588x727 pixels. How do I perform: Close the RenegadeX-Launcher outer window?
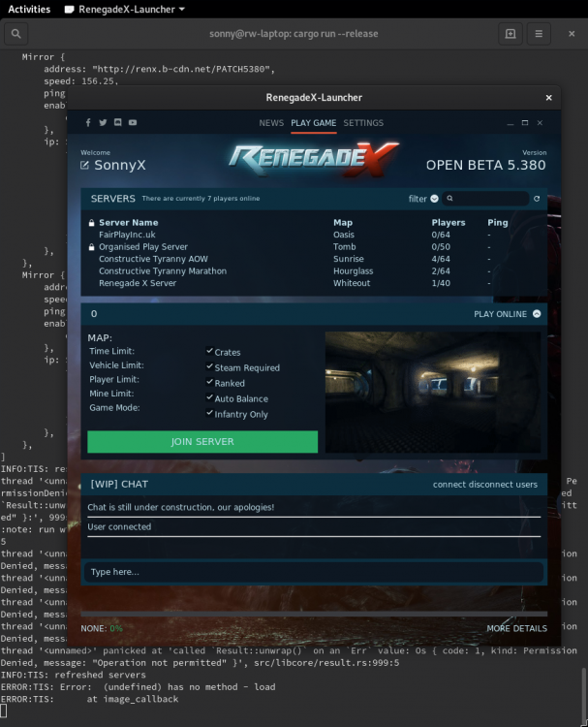coord(548,98)
